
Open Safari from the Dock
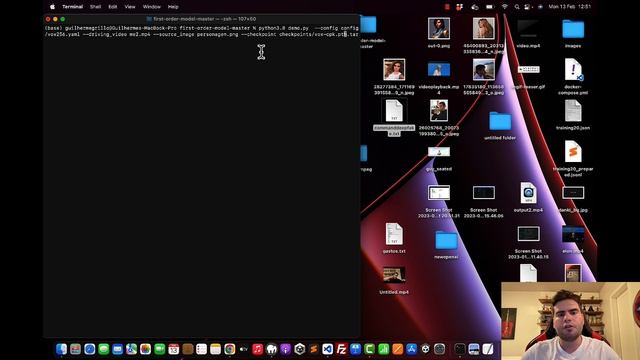click(89, 349)
